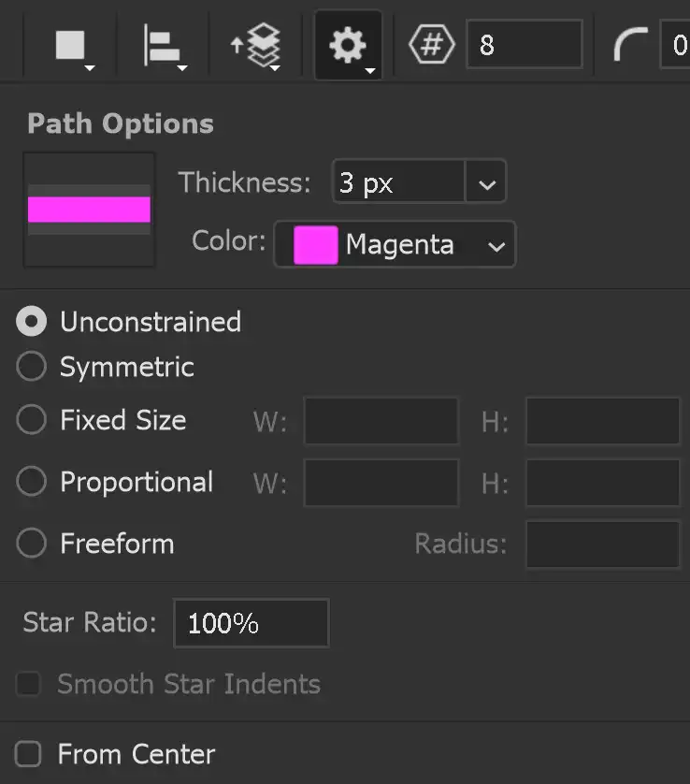Screen dimensions: 690x784
Task: Open the Thickness dropdown
Action: tap(485, 181)
